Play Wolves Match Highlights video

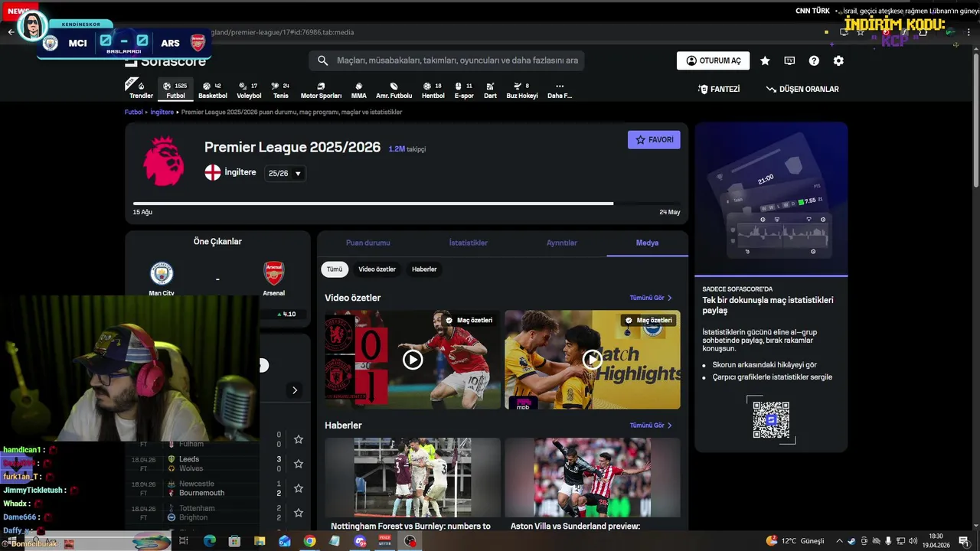tap(593, 360)
